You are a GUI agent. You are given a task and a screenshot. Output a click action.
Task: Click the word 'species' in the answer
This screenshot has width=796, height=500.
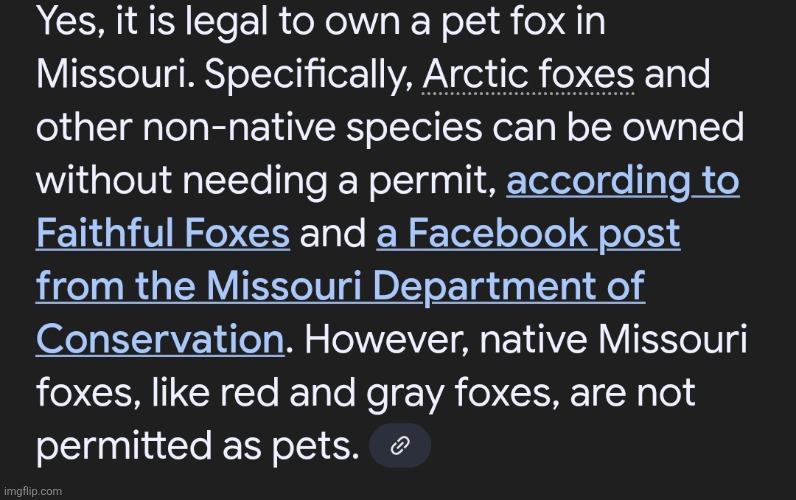(x=414, y=127)
